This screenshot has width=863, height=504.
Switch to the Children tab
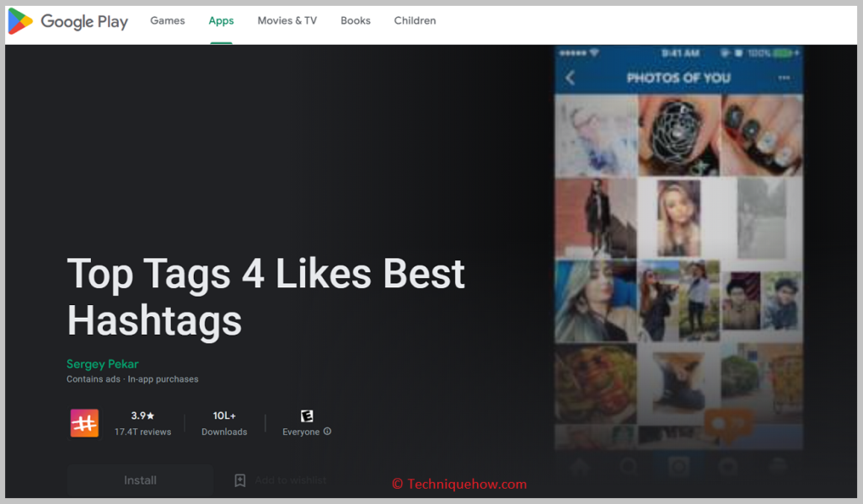click(415, 21)
